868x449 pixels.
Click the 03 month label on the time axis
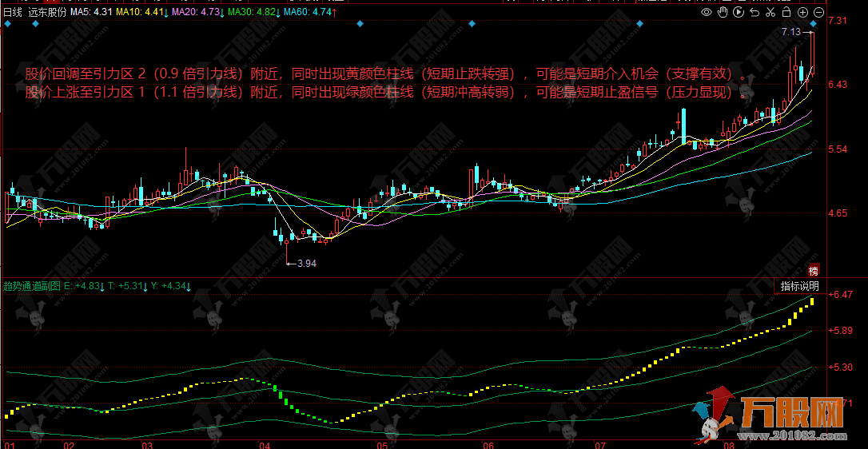[147, 444]
